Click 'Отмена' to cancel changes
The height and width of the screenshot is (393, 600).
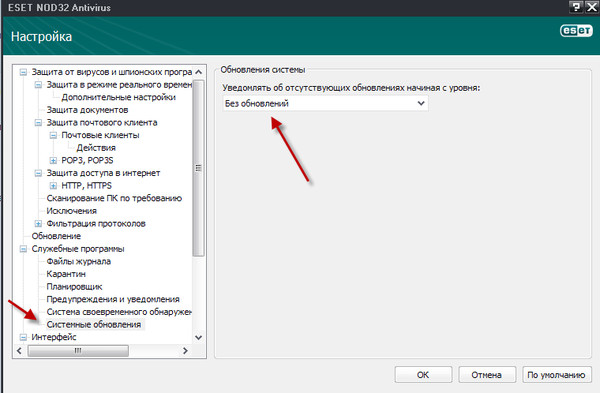(487, 375)
